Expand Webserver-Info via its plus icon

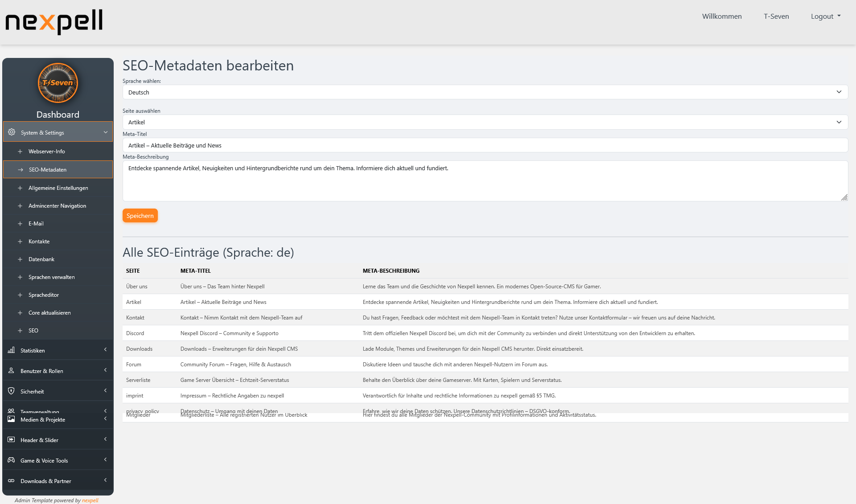20,151
